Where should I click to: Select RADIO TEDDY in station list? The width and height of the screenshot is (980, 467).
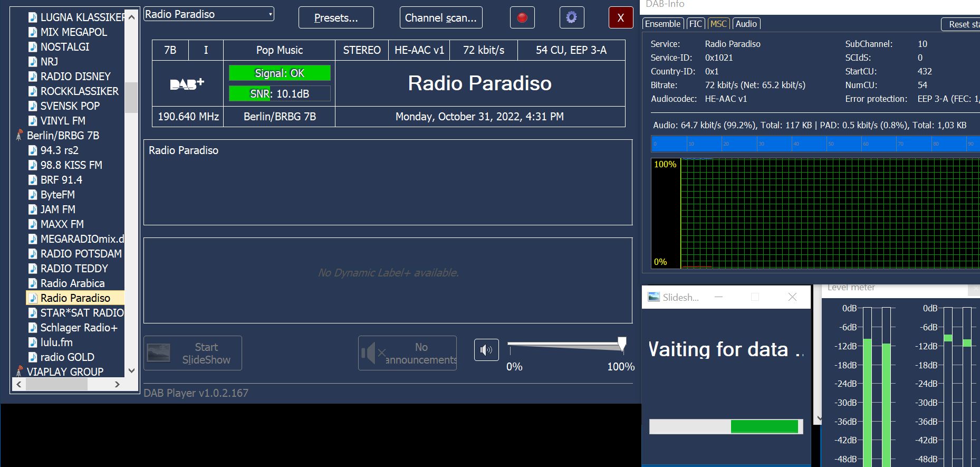pos(74,269)
